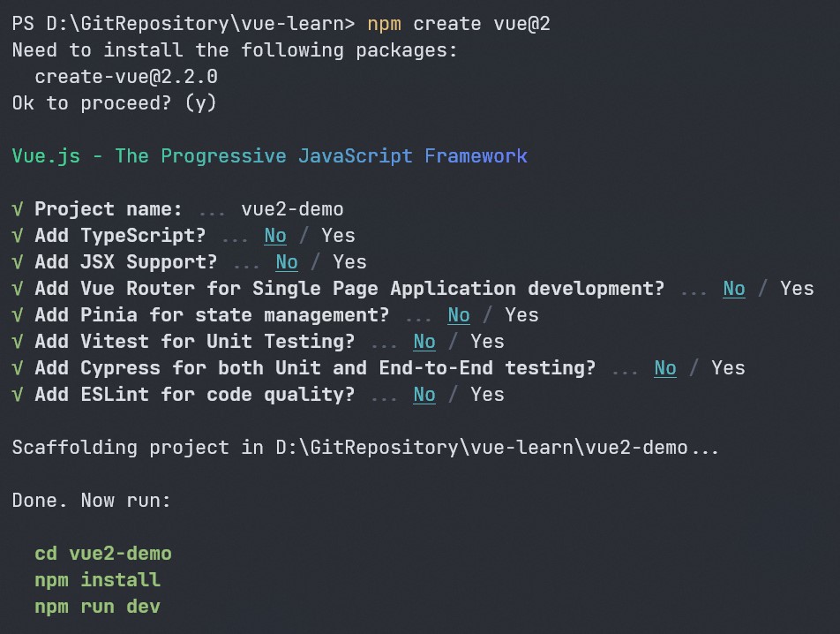Click 'Yes' on the Add Pinia row
The width and height of the screenshot is (840, 634).
pos(521,315)
